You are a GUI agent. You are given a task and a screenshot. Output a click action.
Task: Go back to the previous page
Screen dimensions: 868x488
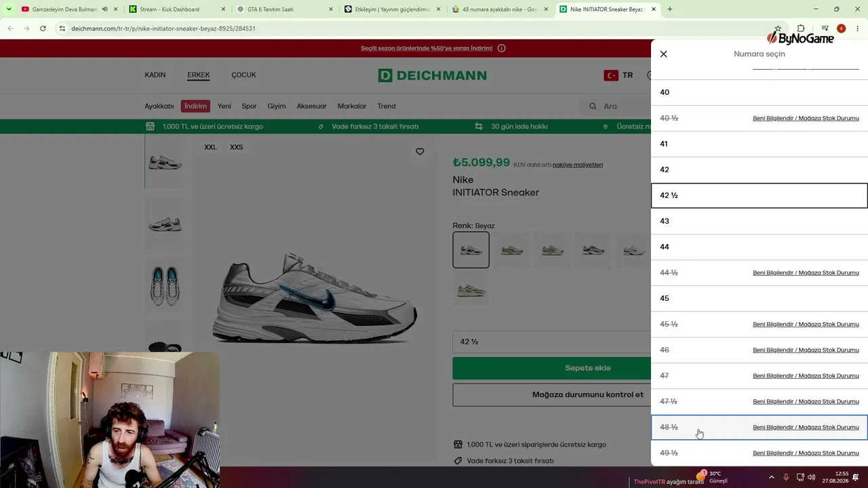point(10,28)
